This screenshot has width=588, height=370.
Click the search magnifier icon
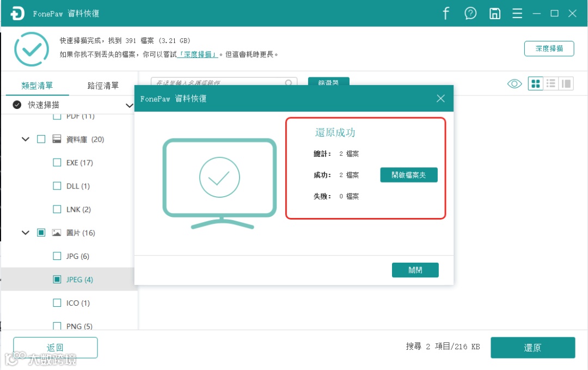(289, 83)
